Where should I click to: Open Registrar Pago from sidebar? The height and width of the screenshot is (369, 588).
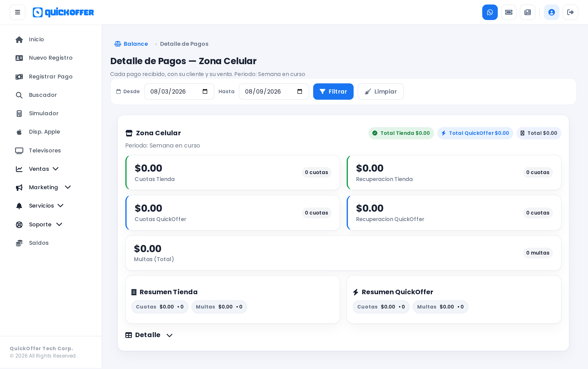coord(51,77)
